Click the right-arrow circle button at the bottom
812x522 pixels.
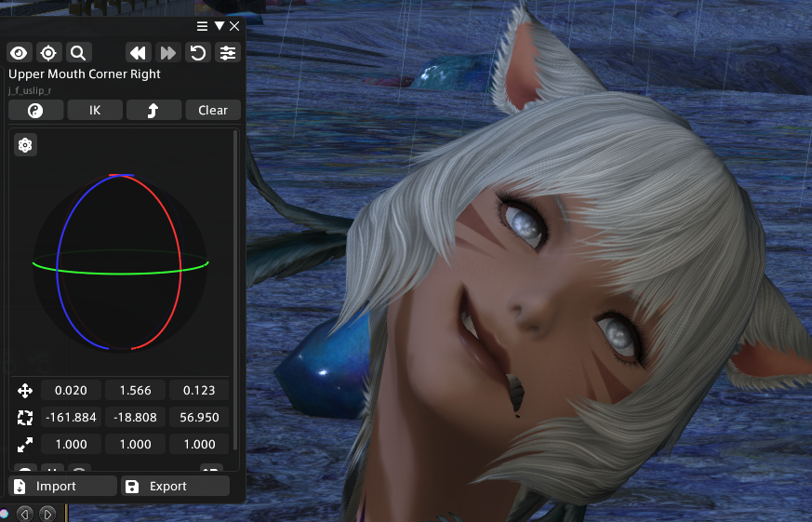[47, 514]
